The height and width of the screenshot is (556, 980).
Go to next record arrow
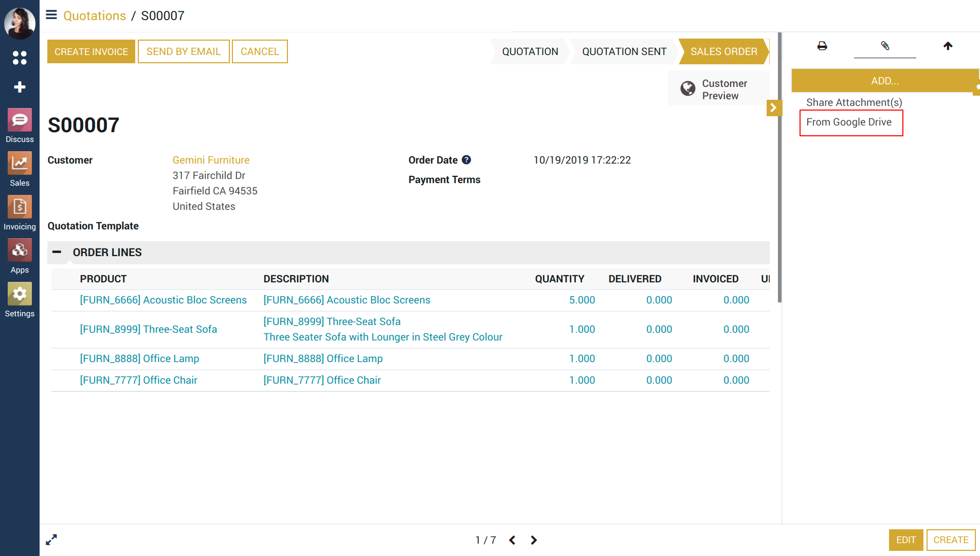pyautogui.click(x=534, y=540)
